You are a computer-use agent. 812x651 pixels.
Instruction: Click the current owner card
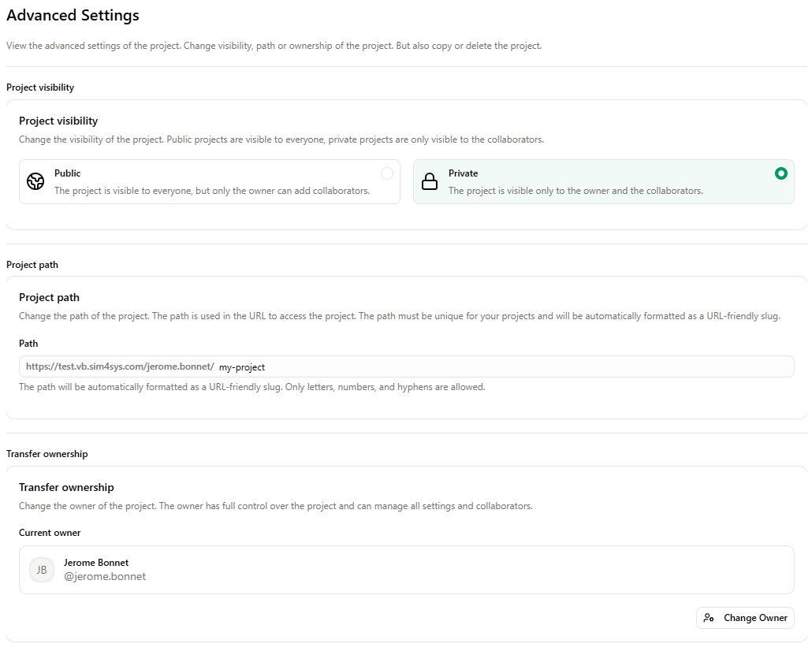(x=407, y=569)
